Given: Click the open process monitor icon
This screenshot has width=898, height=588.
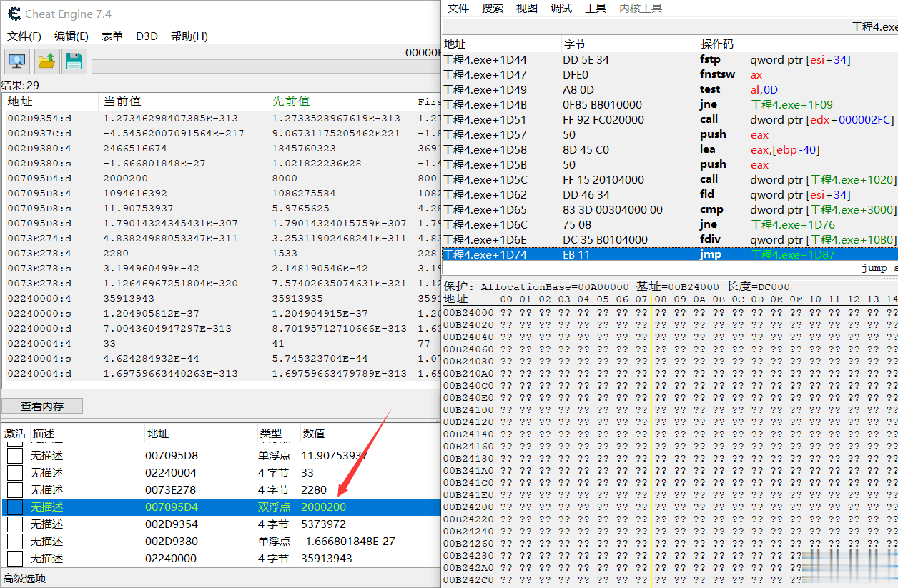Looking at the screenshot, I should click(x=17, y=61).
